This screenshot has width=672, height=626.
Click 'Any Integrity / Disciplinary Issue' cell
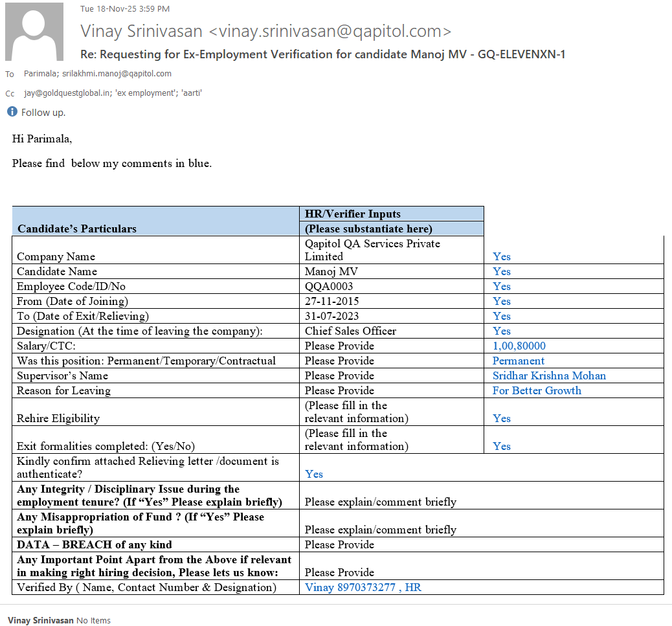coord(156,495)
